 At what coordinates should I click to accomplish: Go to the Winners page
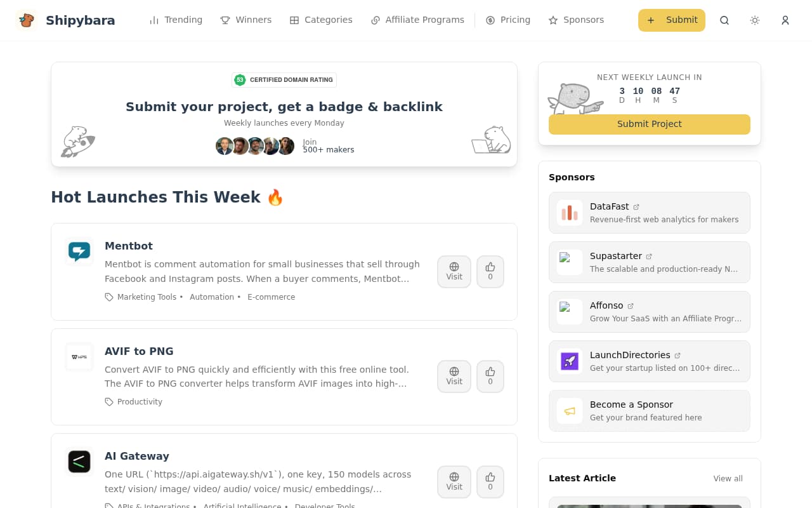246,20
